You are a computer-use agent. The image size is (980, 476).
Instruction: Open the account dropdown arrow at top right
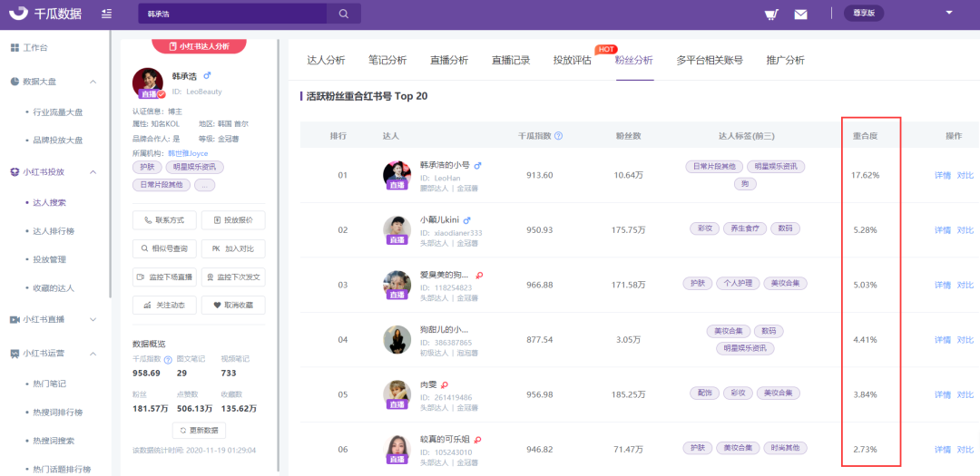(949, 13)
